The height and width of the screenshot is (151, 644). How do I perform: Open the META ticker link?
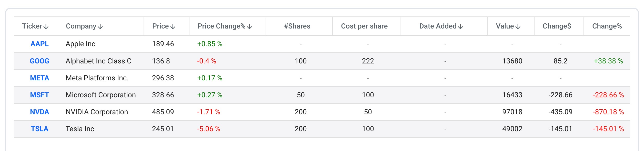click(x=39, y=78)
